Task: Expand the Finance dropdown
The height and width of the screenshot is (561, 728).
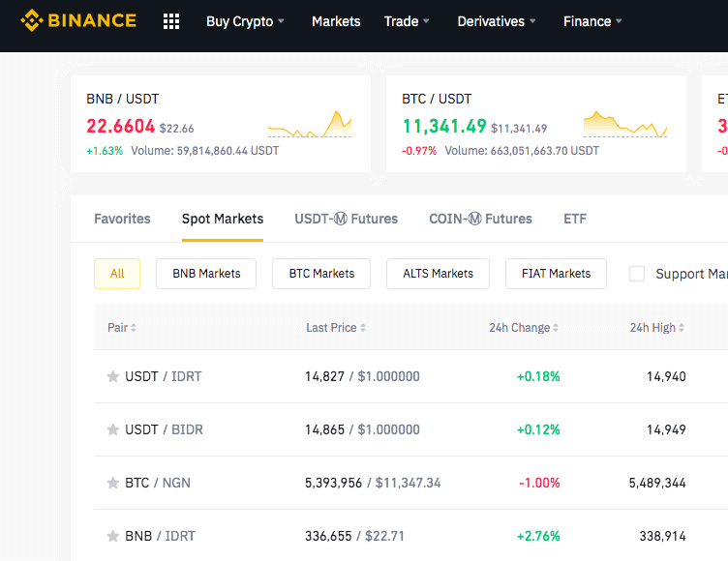Action: pyautogui.click(x=592, y=21)
